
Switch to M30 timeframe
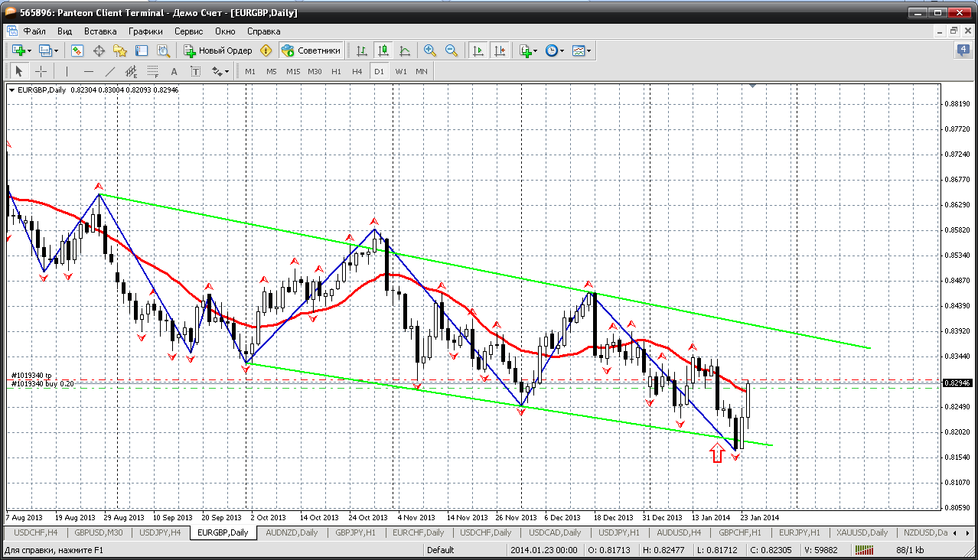coord(315,71)
